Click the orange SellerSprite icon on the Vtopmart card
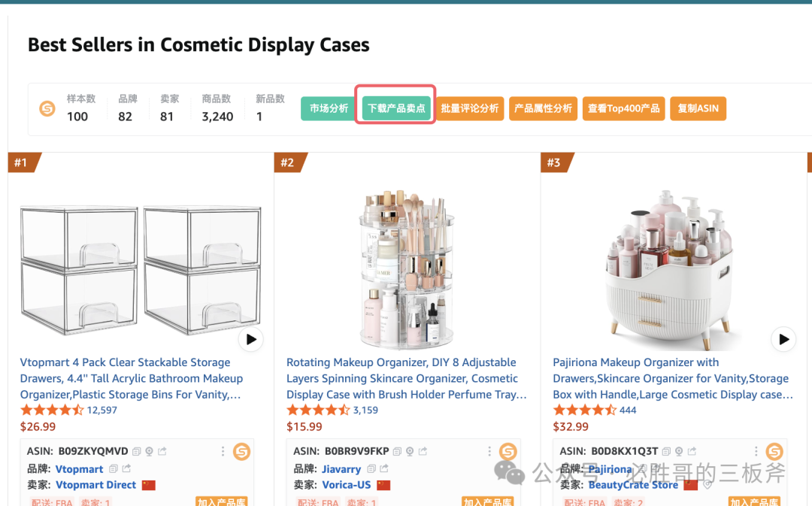 241,452
